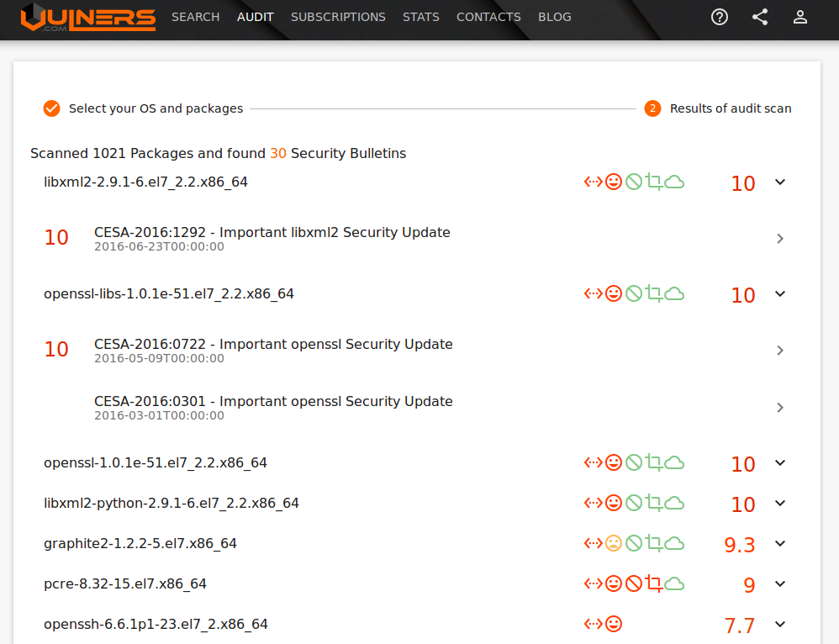Click the prohibition icon next to pcre-8.32
Screen dimensions: 839x644
pyautogui.click(x=633, y=583)
